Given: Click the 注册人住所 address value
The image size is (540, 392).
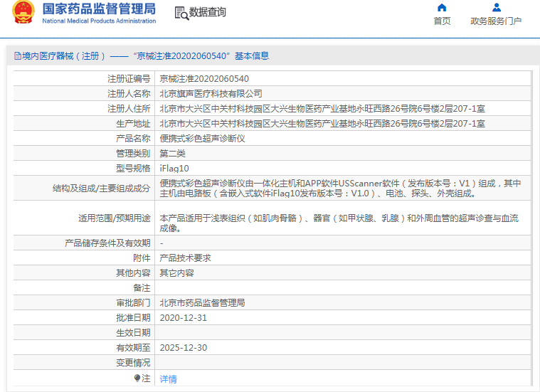Looking at the screenshot, I should [322, 109].
